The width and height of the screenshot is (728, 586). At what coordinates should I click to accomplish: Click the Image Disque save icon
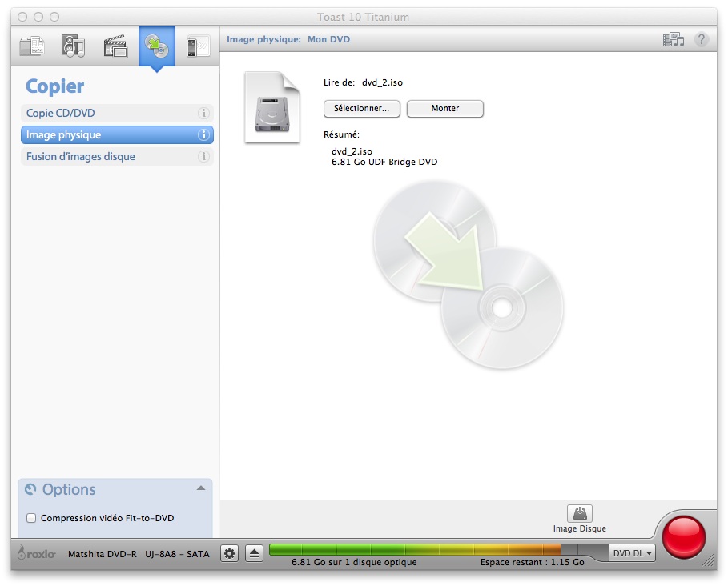pyautogui.click(x=579, y=514)
